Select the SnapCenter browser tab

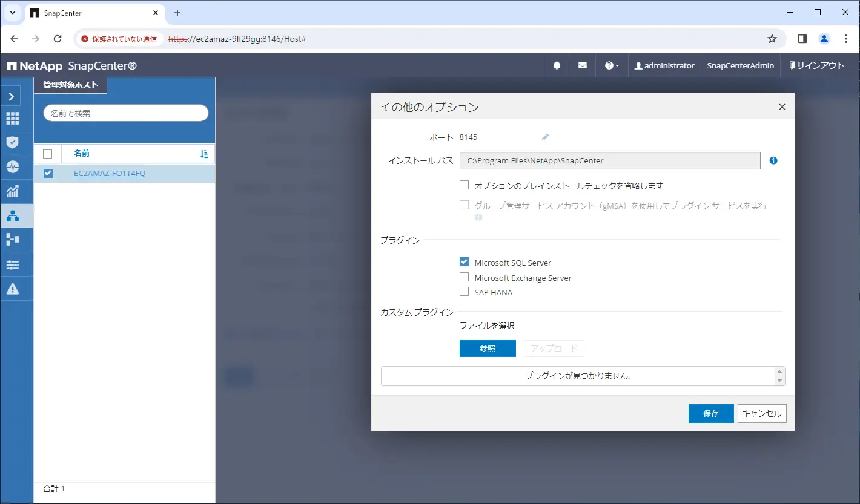click(x=95, y=13)
